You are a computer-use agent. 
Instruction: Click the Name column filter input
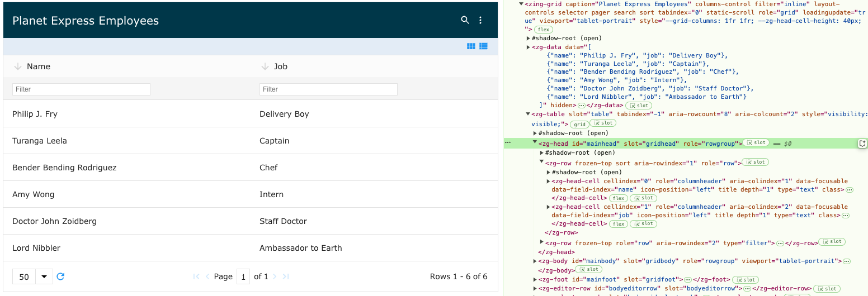click(x=81, y=89)
